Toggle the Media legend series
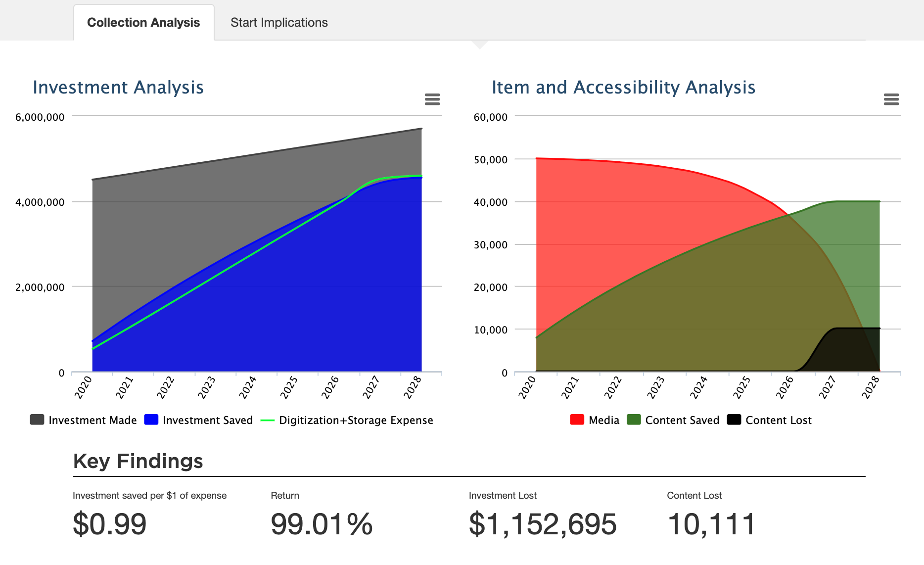The width and height of the screenshot is (924, 565). point(595,420)
